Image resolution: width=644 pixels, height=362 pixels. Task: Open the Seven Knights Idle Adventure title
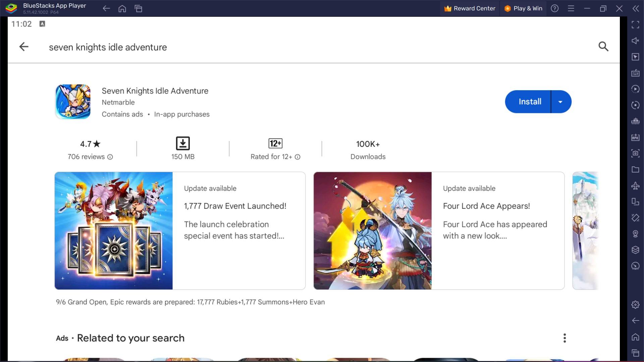tap(155, 91)
